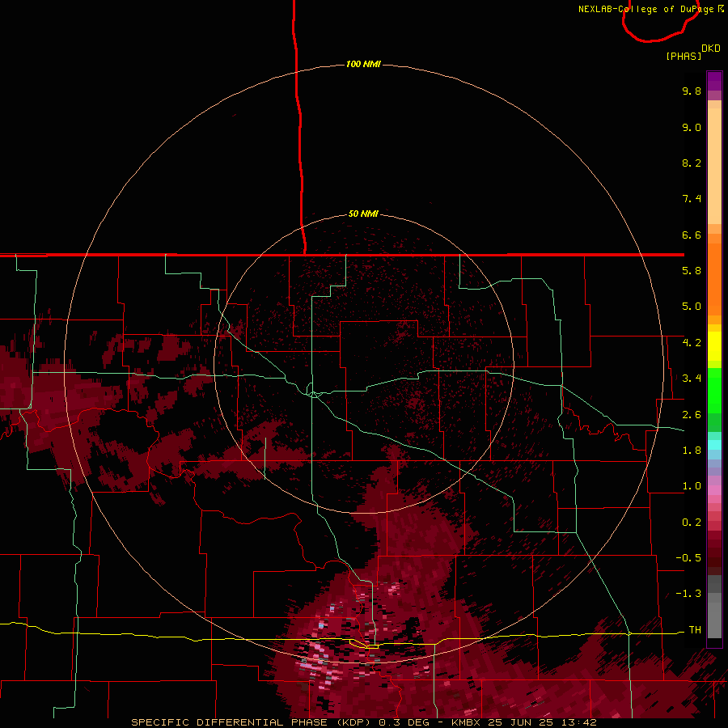Click the purple top segment of color bar
The height and width of the screenshot is (728, 728).
pyautogui.click(x=714, y=81)
